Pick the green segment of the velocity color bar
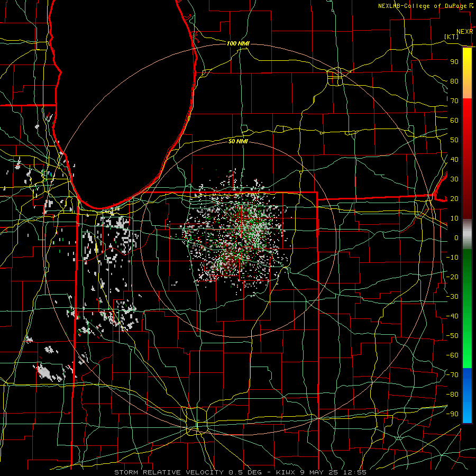This screenshot has width=476, height=476. (x=467, y=308)
